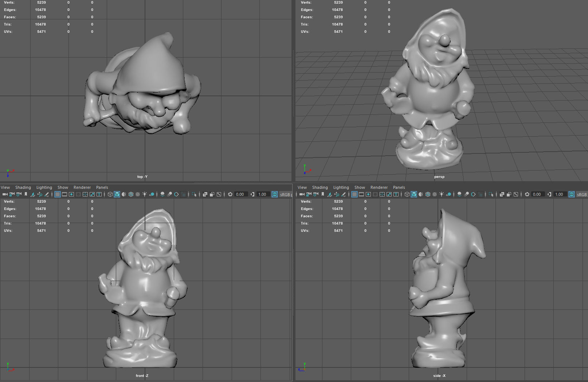Click Isolate Select icon in side -X panel
The width and height of the screenshot is (588, 382).
[491, 194]
